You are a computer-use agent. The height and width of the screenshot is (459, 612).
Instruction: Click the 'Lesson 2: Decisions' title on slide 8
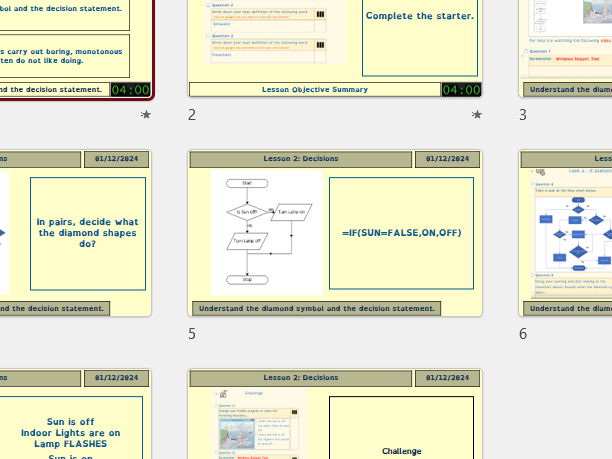(301, 378)
